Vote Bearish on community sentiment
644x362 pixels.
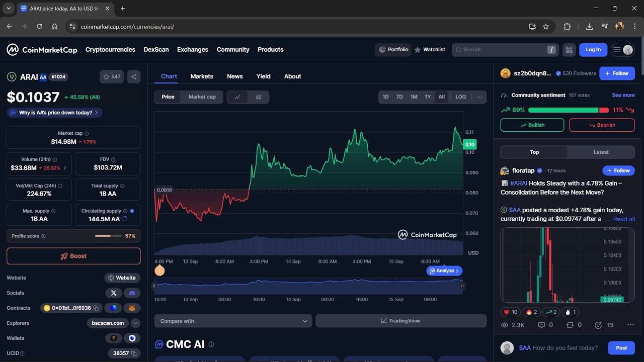coord(602,125)
